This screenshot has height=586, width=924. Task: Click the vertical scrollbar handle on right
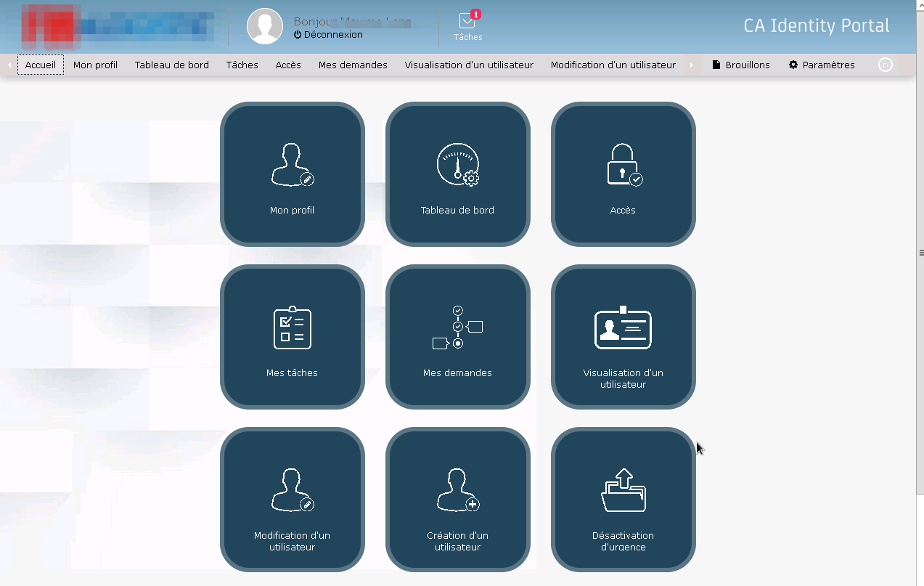pos(921,253)
